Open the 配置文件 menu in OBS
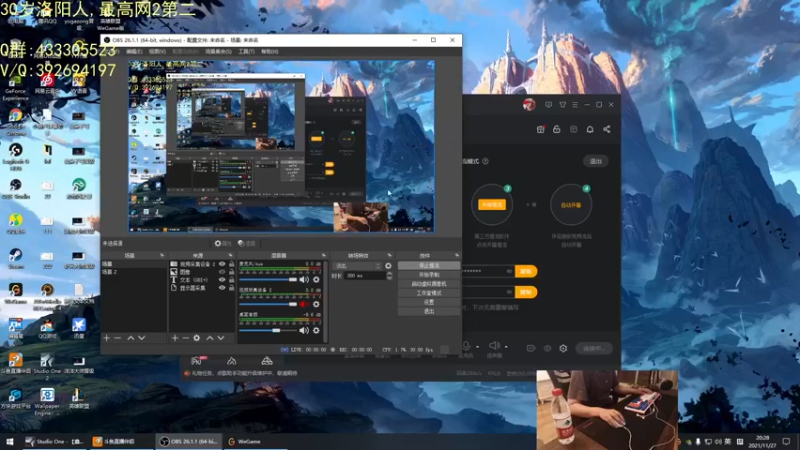800x450 pixels. tap(185, 52)
